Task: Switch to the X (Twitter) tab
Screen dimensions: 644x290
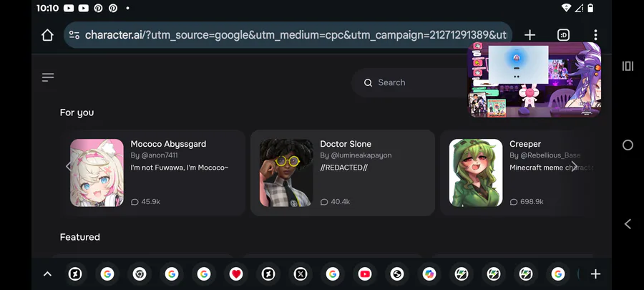Action: pyautogui.click(x=301, y=274)
